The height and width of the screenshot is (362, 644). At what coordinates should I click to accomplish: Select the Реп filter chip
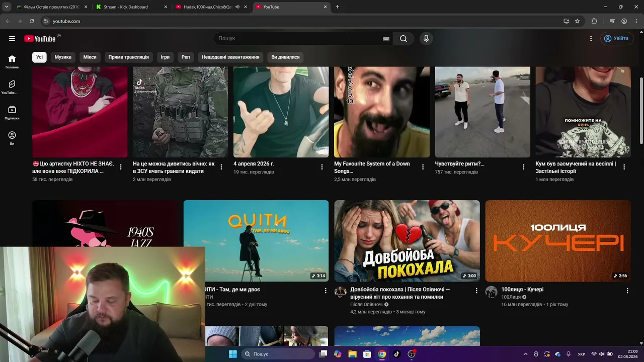tap(186, 57)
